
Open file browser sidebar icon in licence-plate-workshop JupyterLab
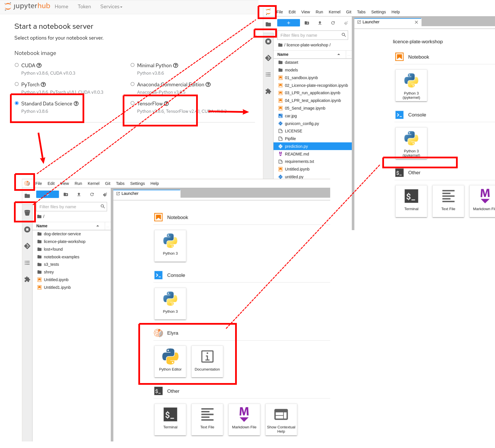(x=268, y=24)
